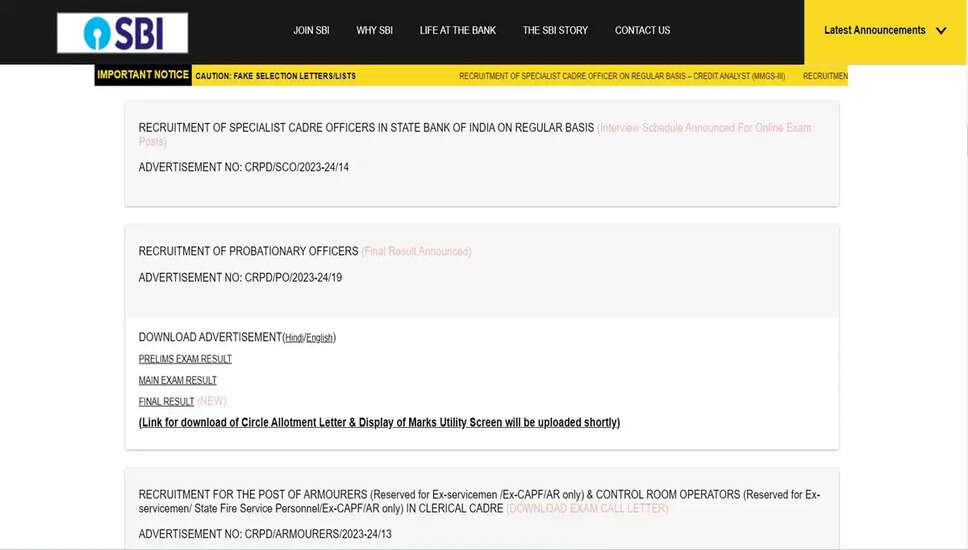Image resolution: width=968 pixels, height=550 pixels.
Task: Expand Specialist Cadre Officers recruitment section
Action: pos(366,128)
